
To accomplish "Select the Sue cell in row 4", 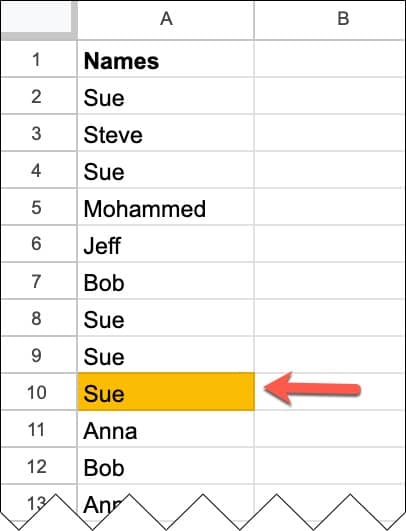I will [x=166, y=170].
